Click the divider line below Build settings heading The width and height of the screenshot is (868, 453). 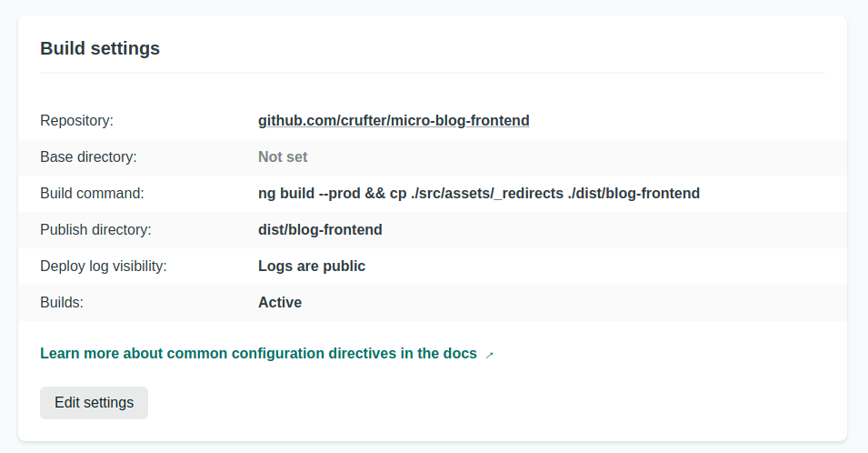pos(433,73)
